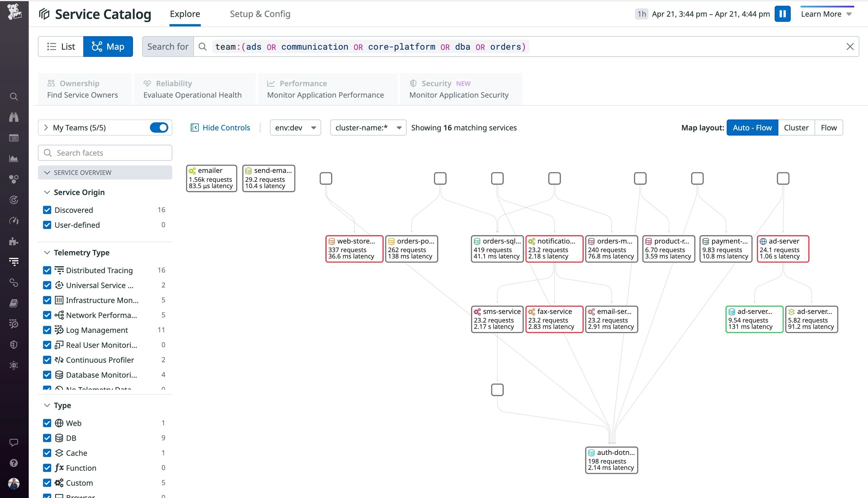Disable the My Teams toggle
868x498 pixels.
(159, 127)
